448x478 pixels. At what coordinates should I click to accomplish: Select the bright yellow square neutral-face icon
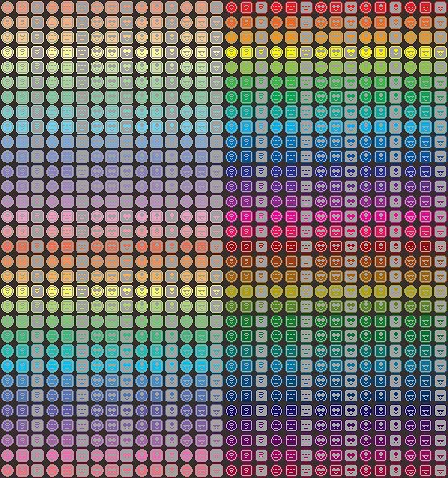[291, 52]
